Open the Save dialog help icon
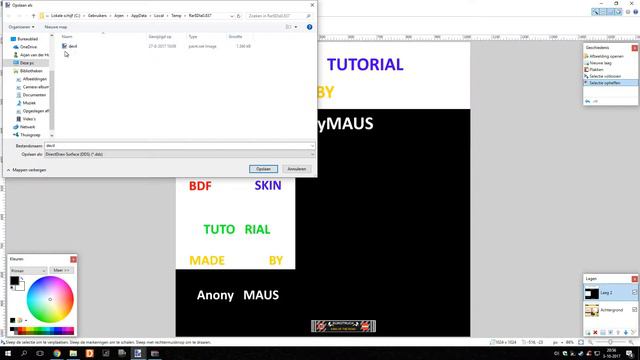The height and width of the screenshot is (360, 640). (309, 27)
